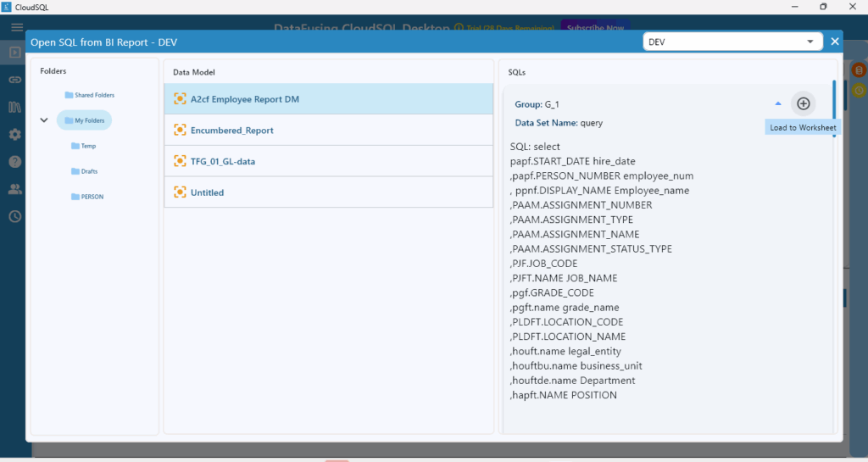The height and width of the screenshot is (462, 868).
Task: Click the houftde.name Department line
Action: 572,381
